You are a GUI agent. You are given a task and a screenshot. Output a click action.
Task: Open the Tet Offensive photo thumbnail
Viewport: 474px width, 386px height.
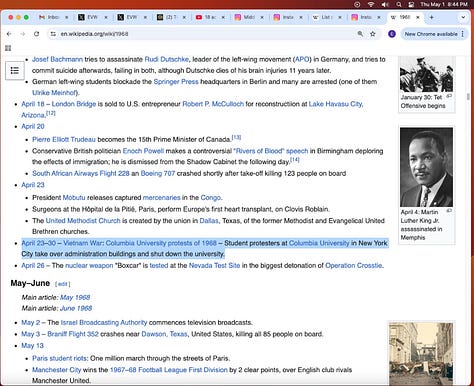point(426,74)
